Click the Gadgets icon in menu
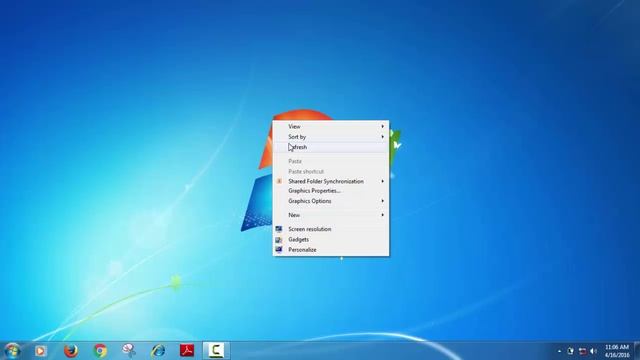This screenshot has height=360, width=640. 279,240
